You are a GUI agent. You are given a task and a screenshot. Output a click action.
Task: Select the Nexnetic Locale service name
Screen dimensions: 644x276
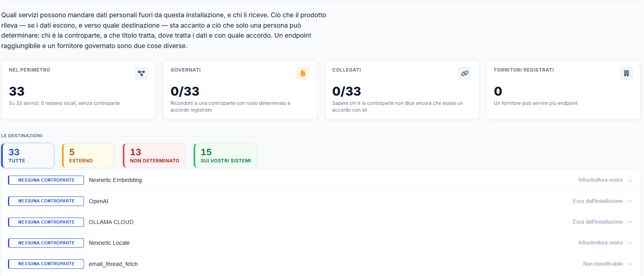pos(109,243)
